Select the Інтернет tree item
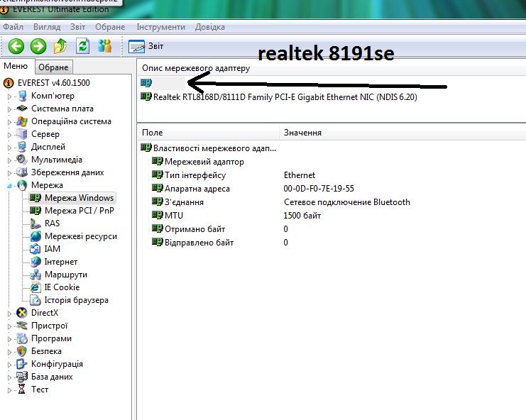The height and width of the screenshot is (420, 526). tap(61, 262)
